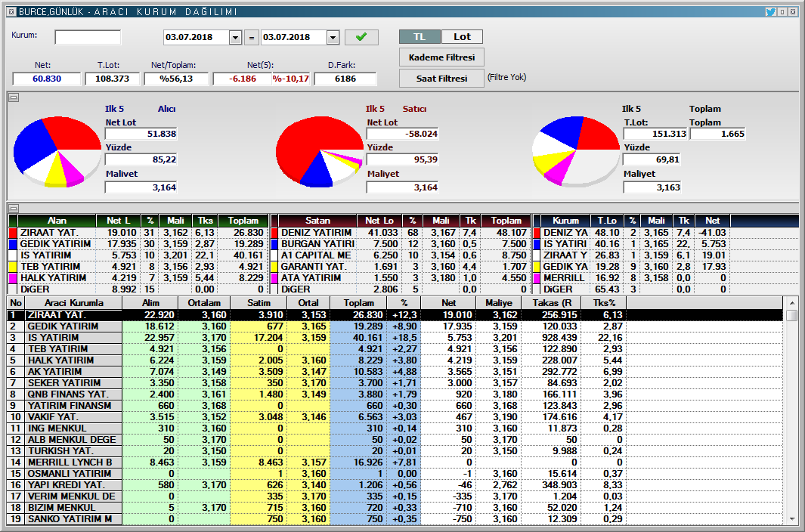The height and width of the screenshot is (532, 805).
Task: Sort by Araci Kurumla column header
Action: [x=74, y=303]
